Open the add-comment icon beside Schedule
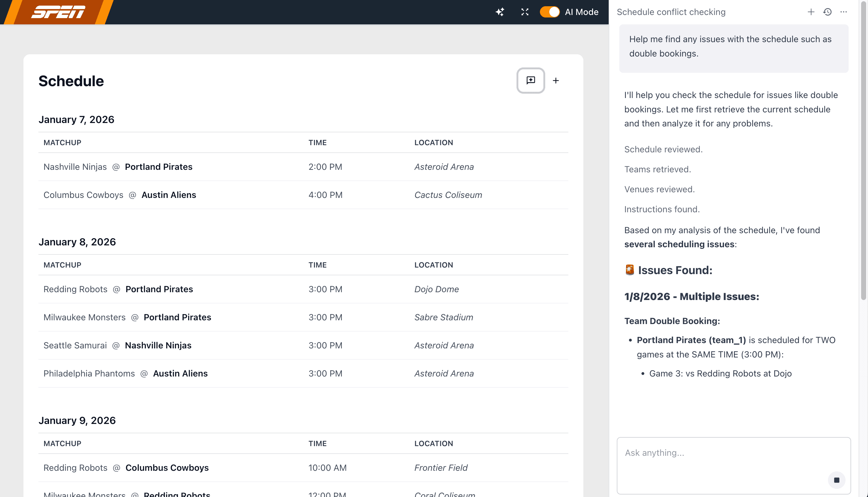Screen dimensions: 868x497 point(531,81)
